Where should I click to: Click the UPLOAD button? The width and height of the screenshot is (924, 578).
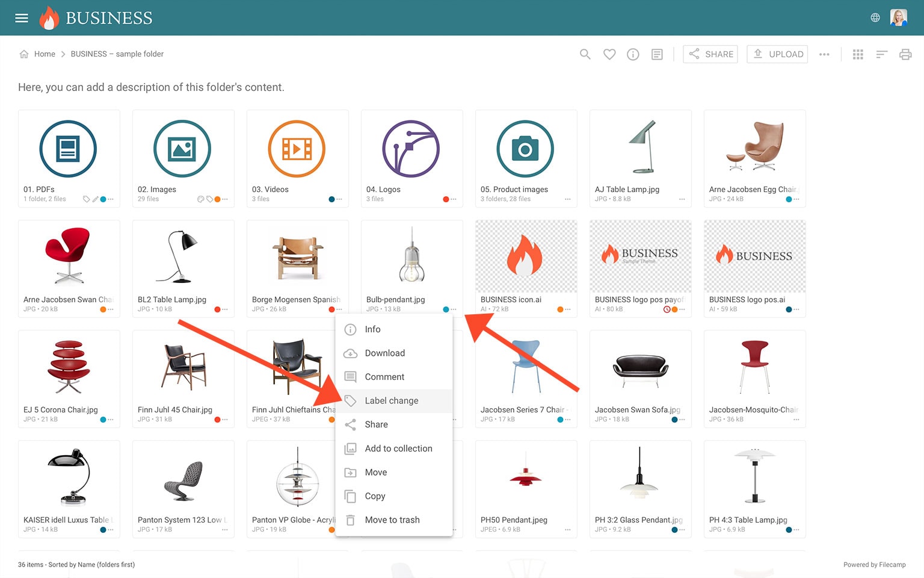coord(777,54)
